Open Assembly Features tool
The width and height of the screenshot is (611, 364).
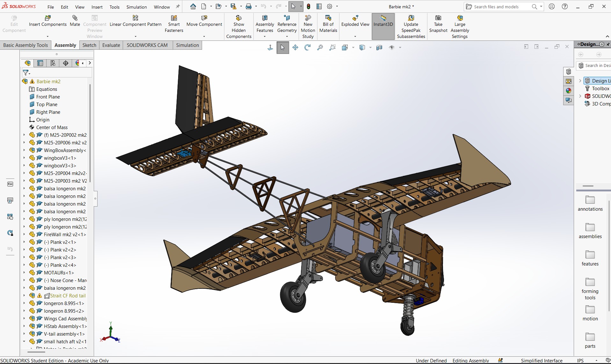(x=265, y=24)
